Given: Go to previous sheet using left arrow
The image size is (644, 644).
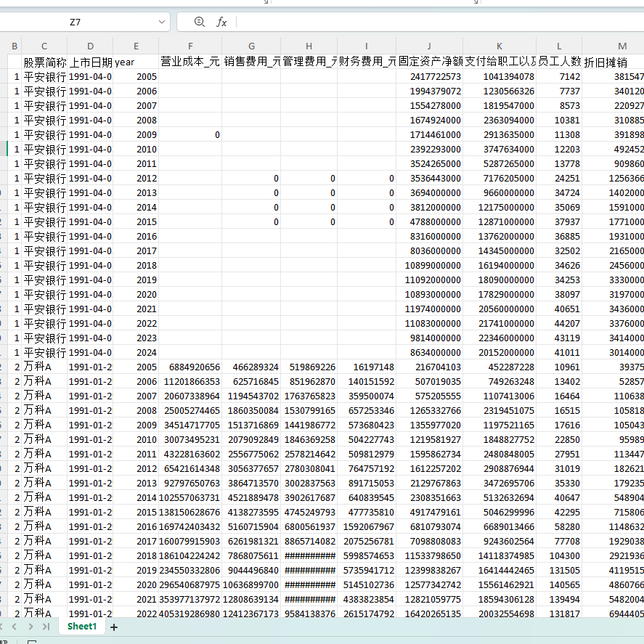Looking at the screenshot, I should [14, 626].
